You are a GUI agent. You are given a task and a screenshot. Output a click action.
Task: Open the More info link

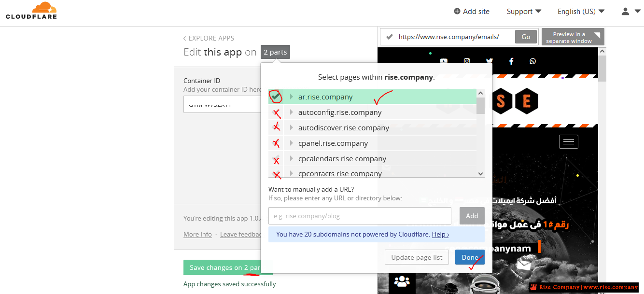coord(197,234)
